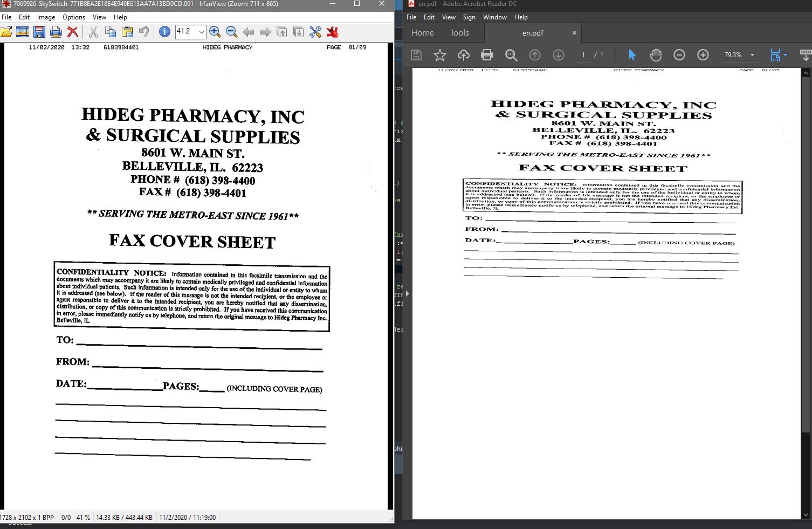812x529 pixels.
Task: Switch to the Tools tab in Acrobat
Action: (459, 33)
